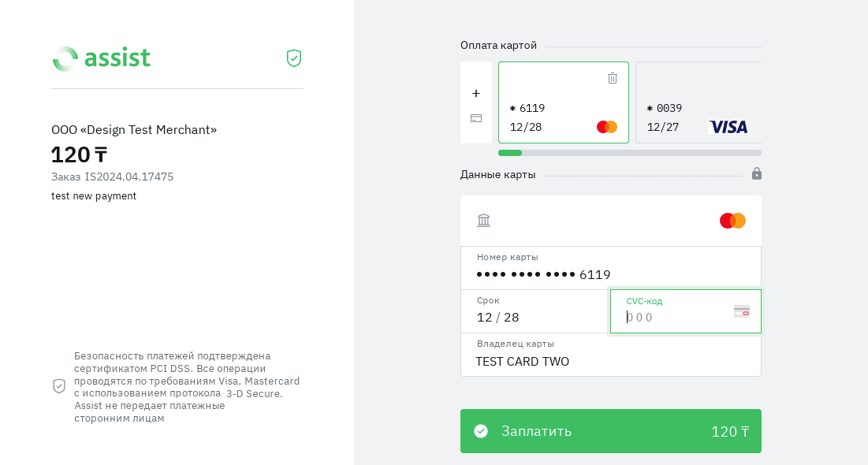Click the Владелец карты name field
The image size is (868, 465).
click(x=611, y=361)
